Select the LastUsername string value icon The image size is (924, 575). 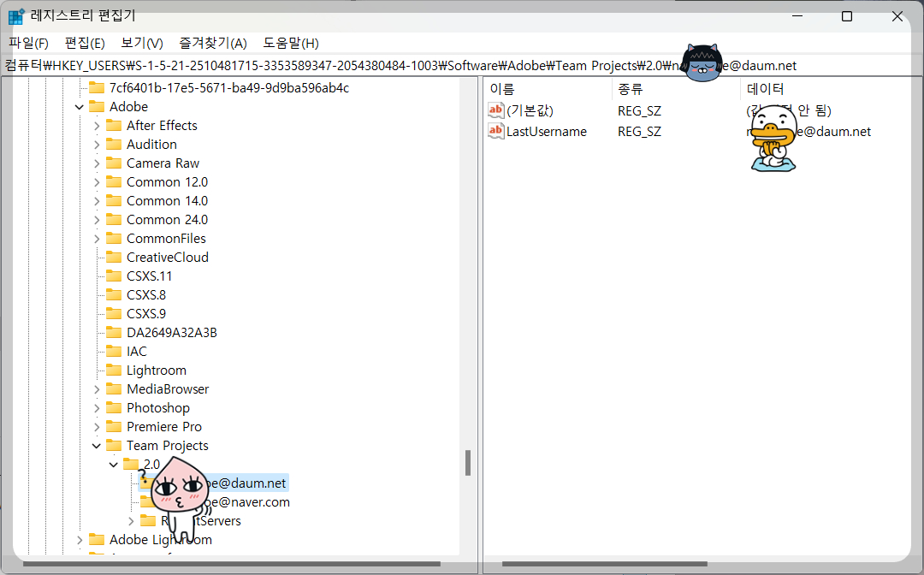(496, 132)
